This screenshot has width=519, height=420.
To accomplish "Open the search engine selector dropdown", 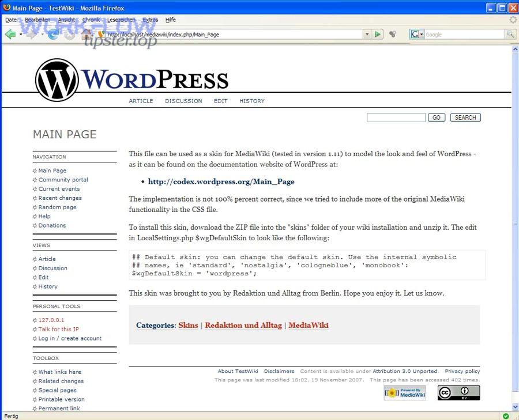I will 422,34.
